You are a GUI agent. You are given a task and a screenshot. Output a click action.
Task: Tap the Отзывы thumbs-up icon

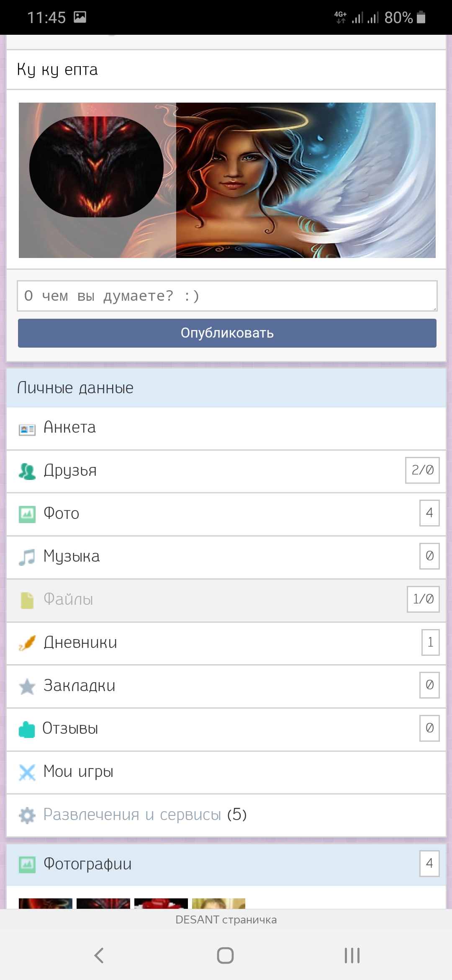27,730
